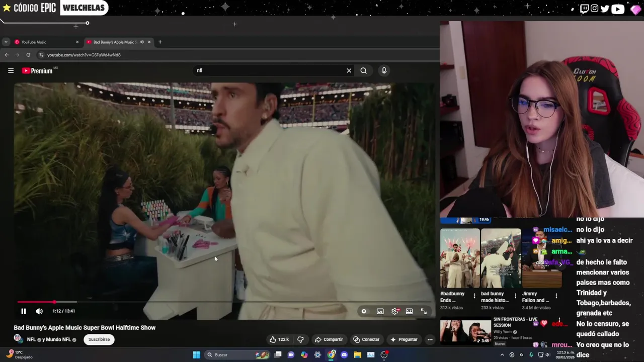
Task: Click the taskbar Buscar search box
Action: pos(238,355)
